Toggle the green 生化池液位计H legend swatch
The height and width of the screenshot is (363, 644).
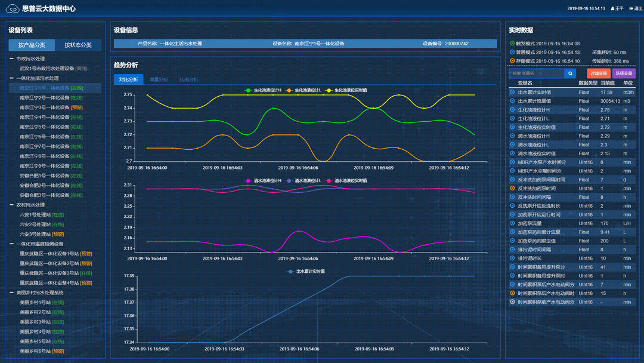point(249,91)
